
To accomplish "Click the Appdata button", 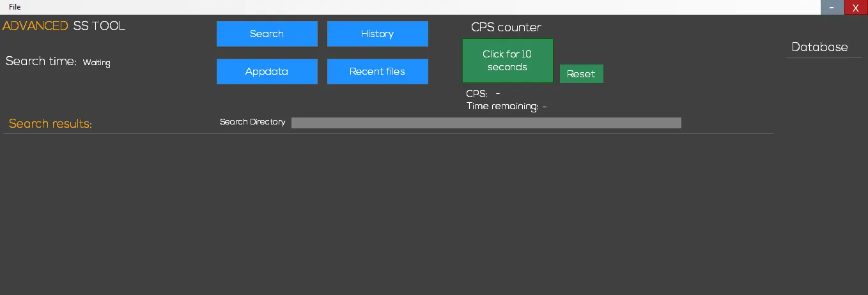I will [267, 72].
